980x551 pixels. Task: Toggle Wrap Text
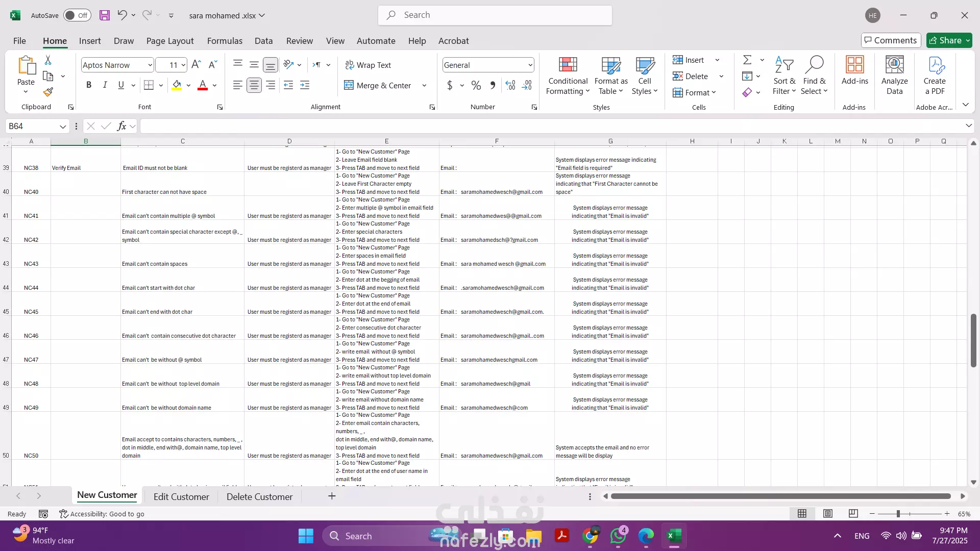click(368, 65)
